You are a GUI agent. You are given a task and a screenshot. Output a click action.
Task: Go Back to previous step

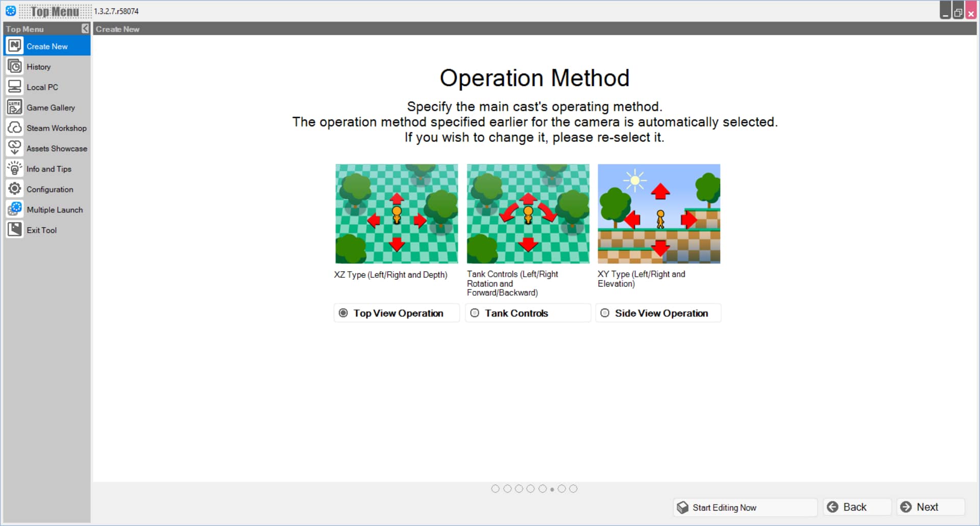[x=857, y=507]
